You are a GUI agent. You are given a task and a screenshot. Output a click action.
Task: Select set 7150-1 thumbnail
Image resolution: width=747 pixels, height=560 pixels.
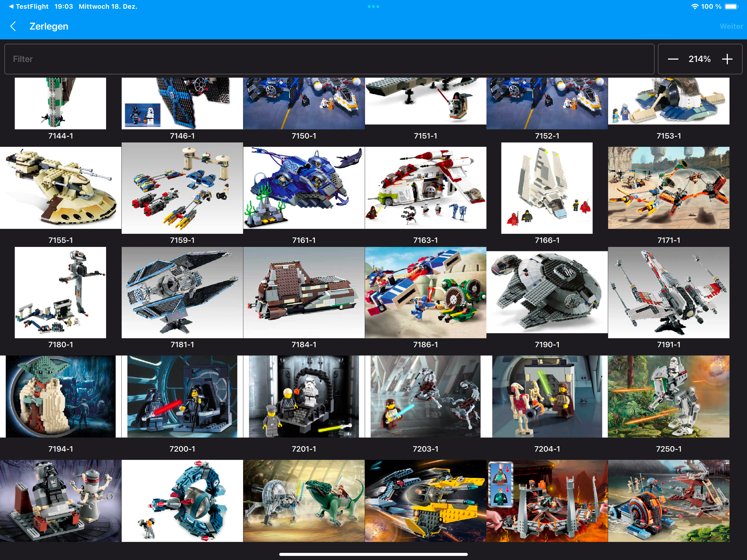coord(304,103)
